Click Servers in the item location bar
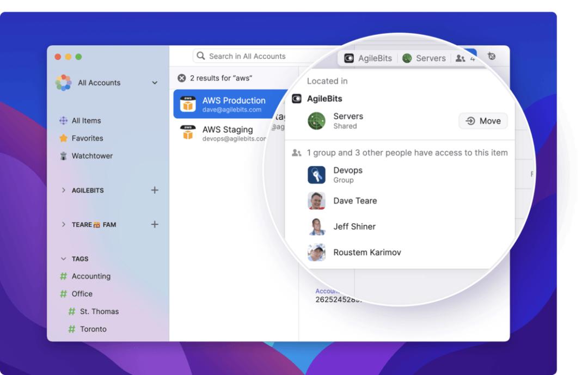588x375 pixels. pyautogui.click(x=424, y=58)
